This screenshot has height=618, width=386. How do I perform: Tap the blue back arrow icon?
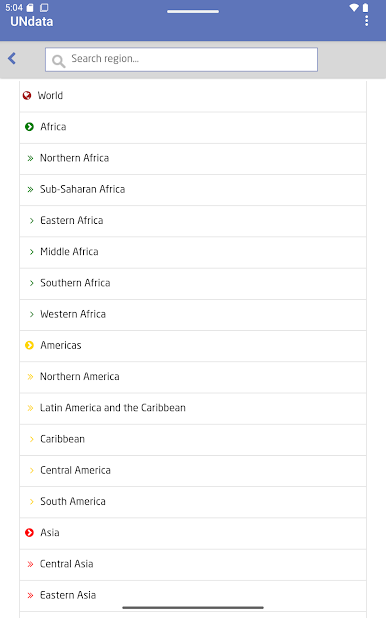(12, 58)
